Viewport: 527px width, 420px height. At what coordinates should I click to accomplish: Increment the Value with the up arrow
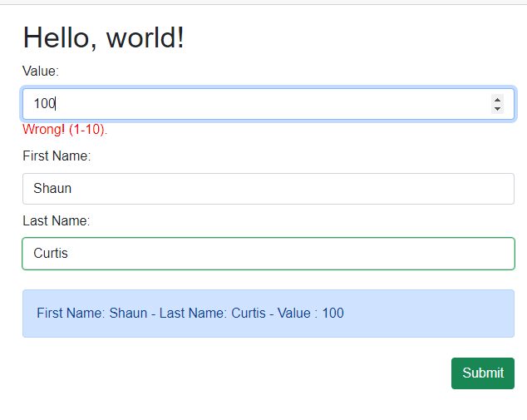(x=497, y=100)
